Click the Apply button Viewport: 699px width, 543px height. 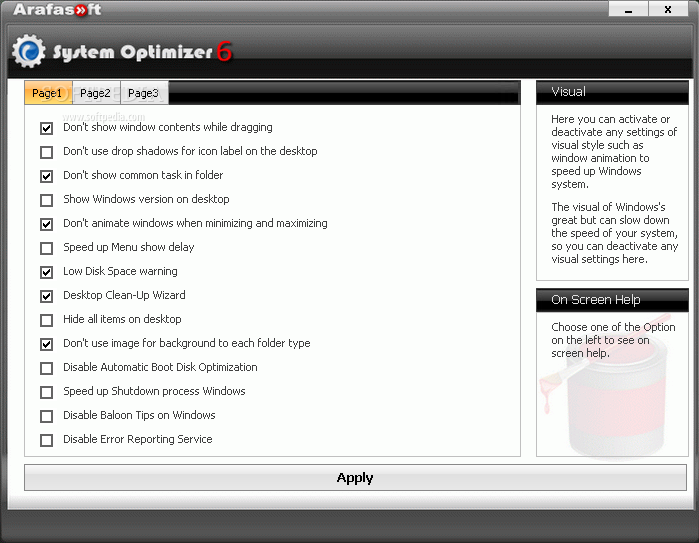point(355,477)
